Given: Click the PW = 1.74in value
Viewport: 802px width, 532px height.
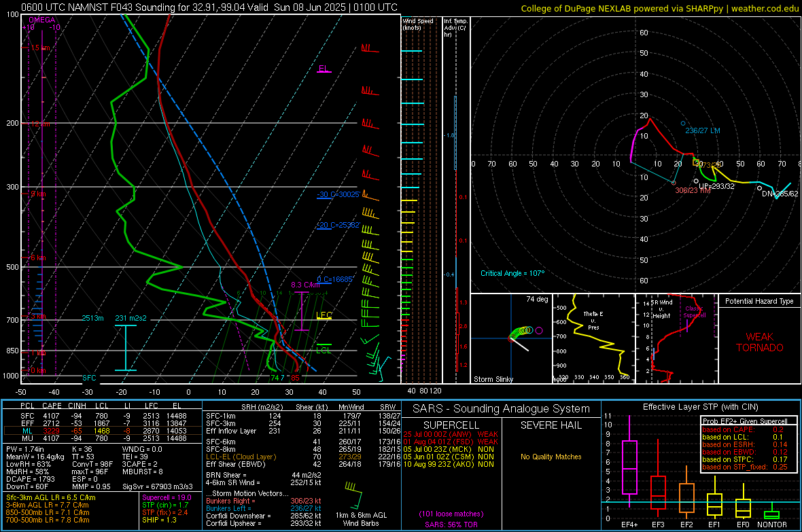Looking at the screenshot, I should [24, 449].
